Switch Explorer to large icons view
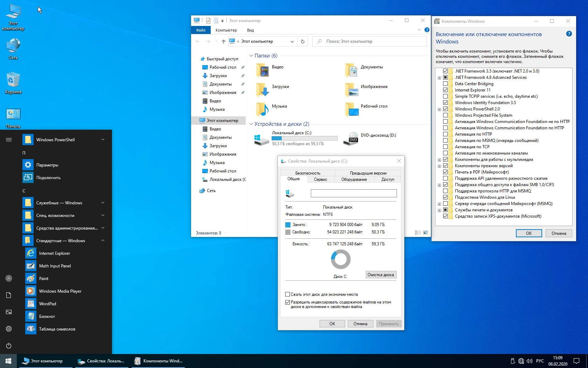The height and width of the screenshot is (368, 588). (426, 232)
